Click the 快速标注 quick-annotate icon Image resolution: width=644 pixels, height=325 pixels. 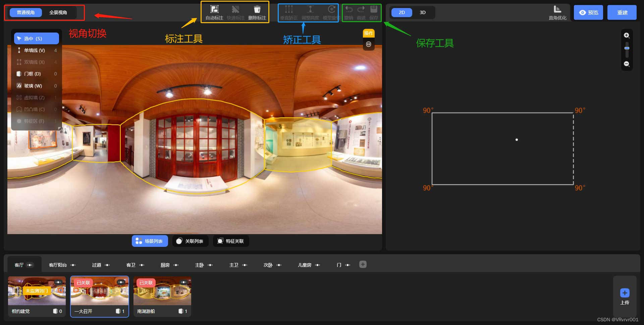235,9
